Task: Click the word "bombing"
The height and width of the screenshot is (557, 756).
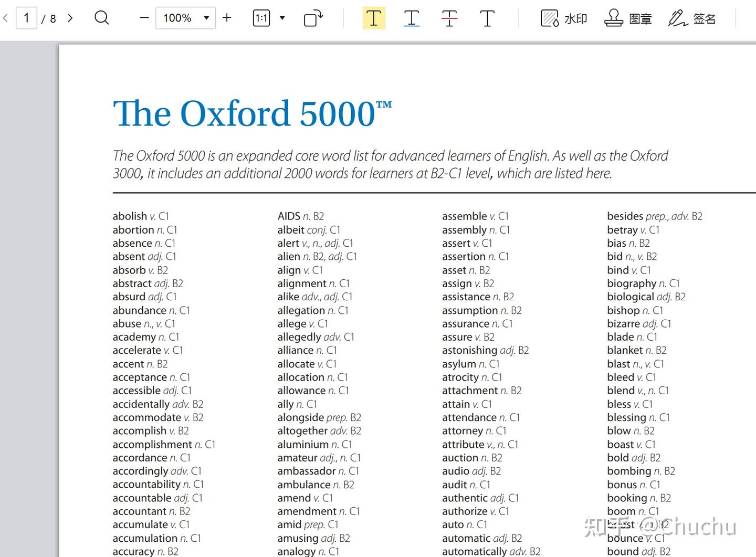Action: tap(629, 471)
